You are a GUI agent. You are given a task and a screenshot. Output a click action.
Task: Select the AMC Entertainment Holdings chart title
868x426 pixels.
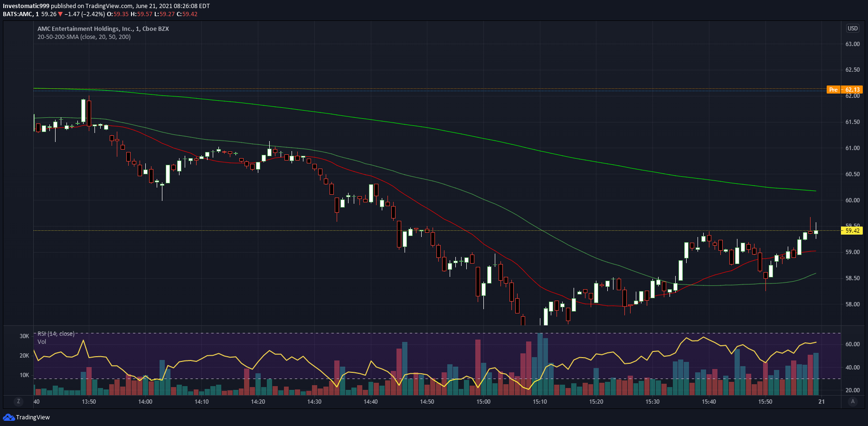pyautogui.click(x=103, y=28)
